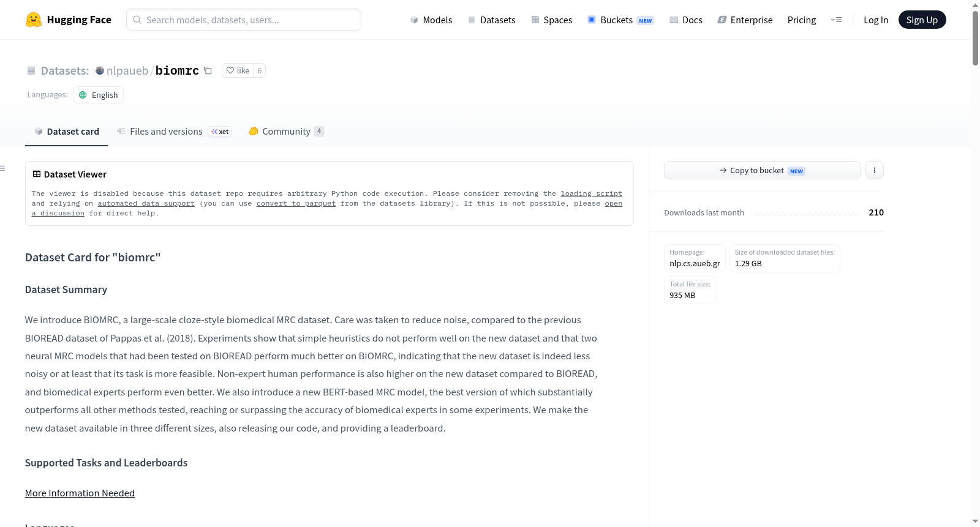Follow the loading script link
Image resolution: width=980 pixels, height=527 pixels.
point(591,193)
